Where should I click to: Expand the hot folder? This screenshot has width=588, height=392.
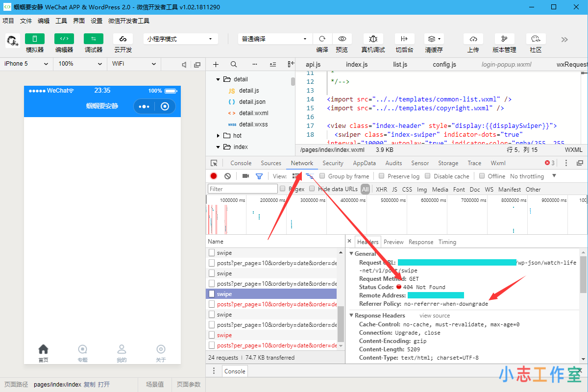click(218, 135)
